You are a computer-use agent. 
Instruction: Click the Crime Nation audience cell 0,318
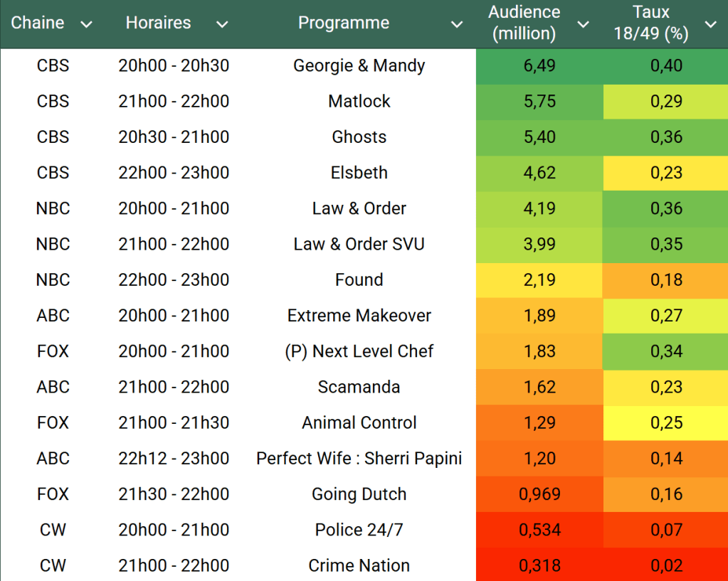pos(539,565)
